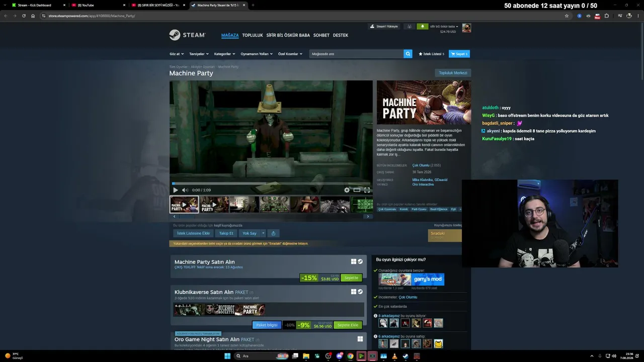Add Machine Party to cart with Sepete

(351, 278)
